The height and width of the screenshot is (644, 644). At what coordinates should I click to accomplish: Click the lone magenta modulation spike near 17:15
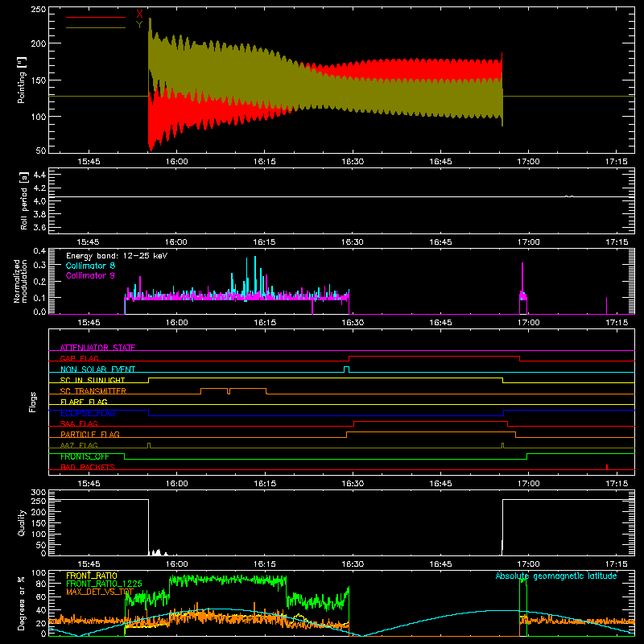pyautogui.click(x=607, y=306)
